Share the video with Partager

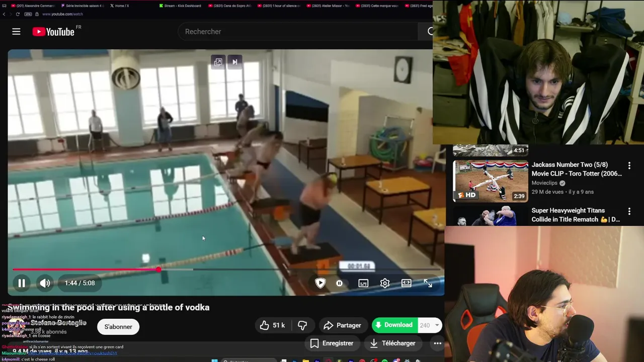(342, 325)
